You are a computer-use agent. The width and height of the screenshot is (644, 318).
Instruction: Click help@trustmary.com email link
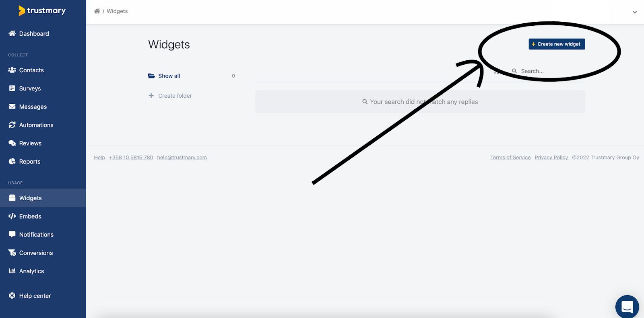(182, 158)
